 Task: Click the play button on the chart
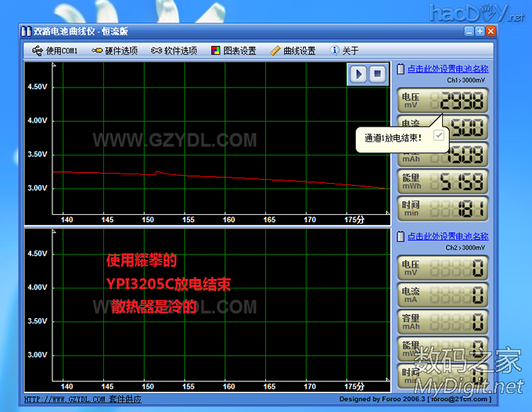click(x=358, y=73)
